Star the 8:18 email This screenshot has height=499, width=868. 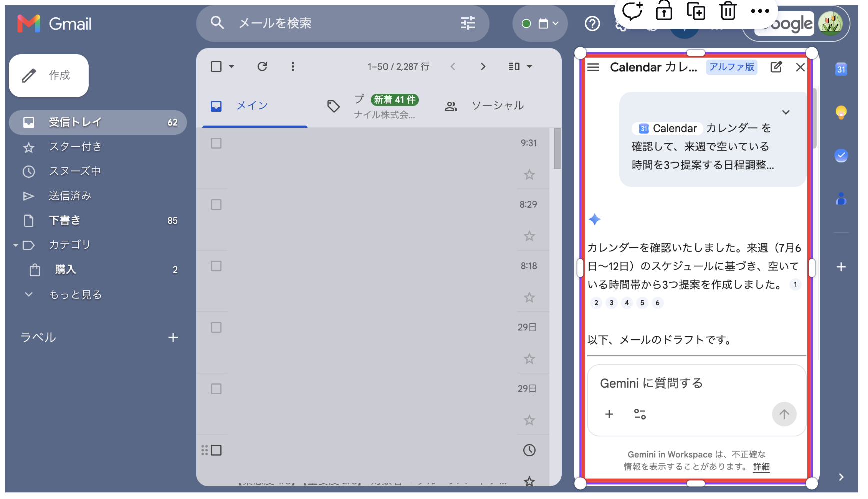[x=529, y=298]
